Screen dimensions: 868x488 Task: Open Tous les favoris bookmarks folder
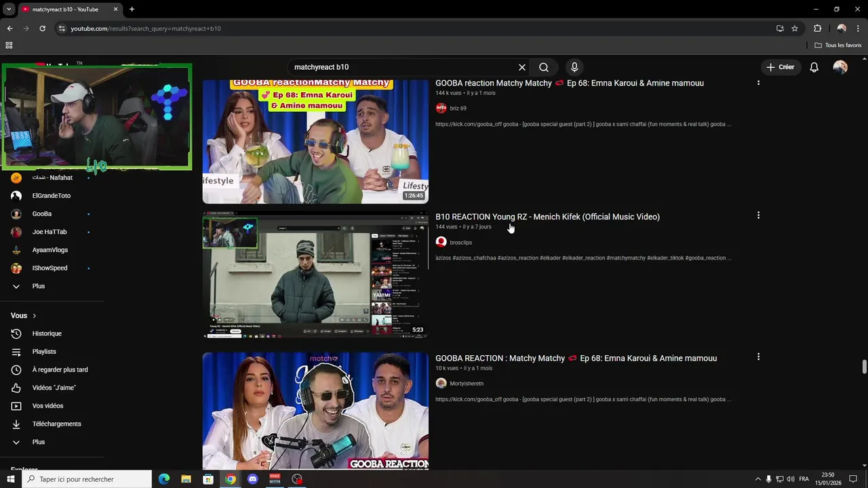[x=838, y=45]
